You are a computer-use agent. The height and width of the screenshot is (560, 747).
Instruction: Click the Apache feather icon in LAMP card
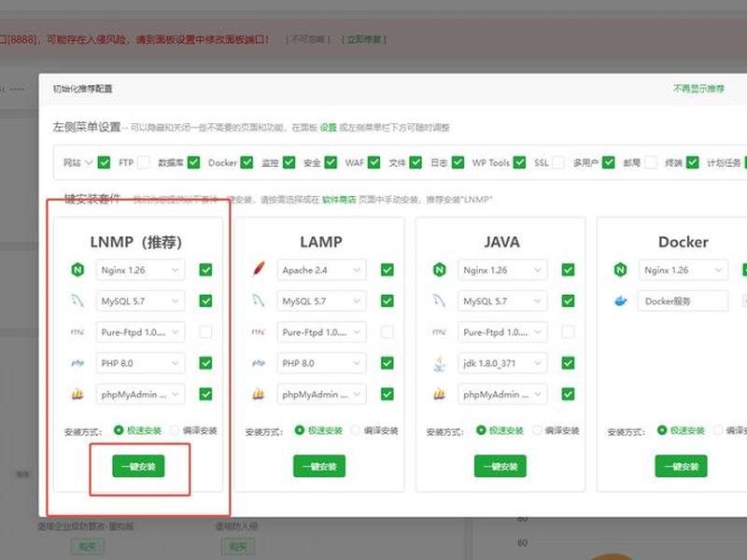259,270
